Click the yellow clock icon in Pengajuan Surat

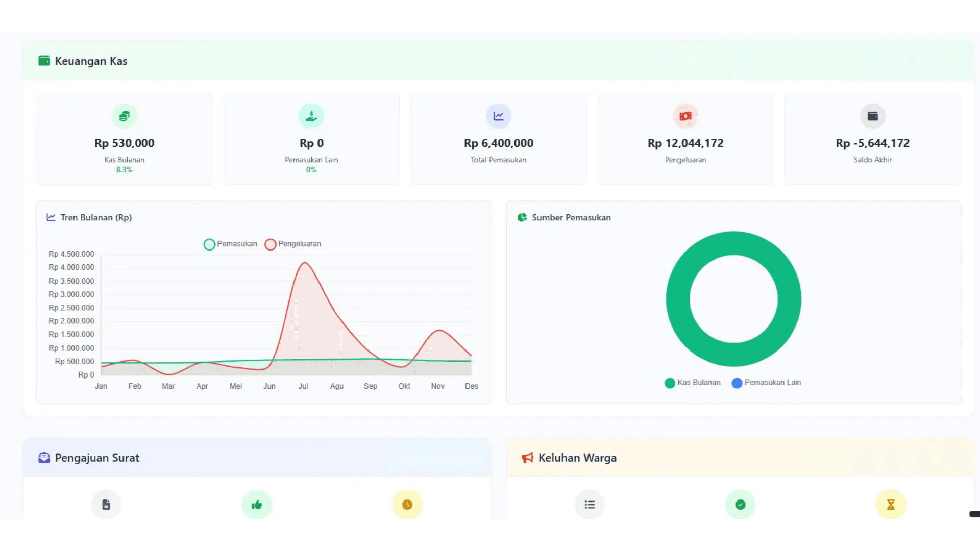pos(407,505)
